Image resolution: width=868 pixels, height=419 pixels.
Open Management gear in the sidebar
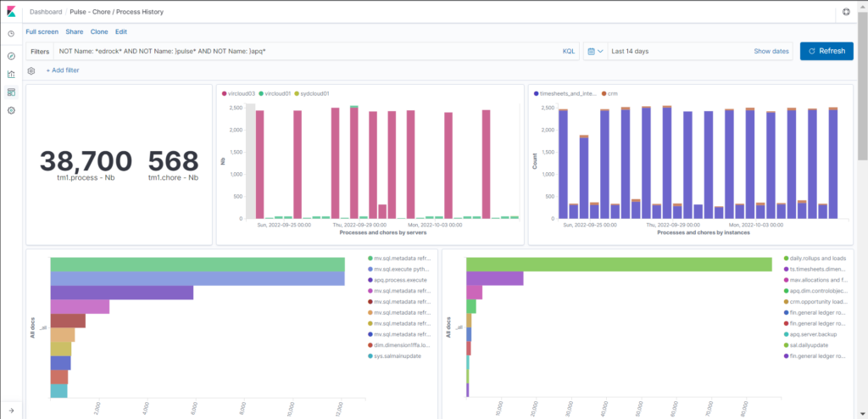coord(11,110)
